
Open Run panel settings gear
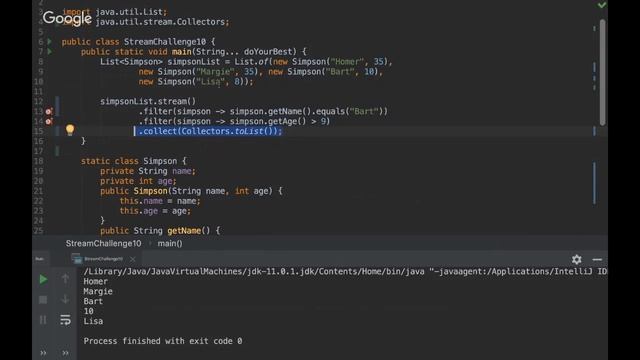pos(576,259)
